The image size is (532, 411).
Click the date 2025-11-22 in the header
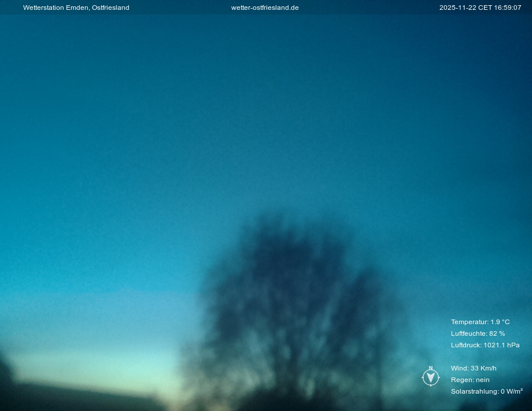[457, 8]
